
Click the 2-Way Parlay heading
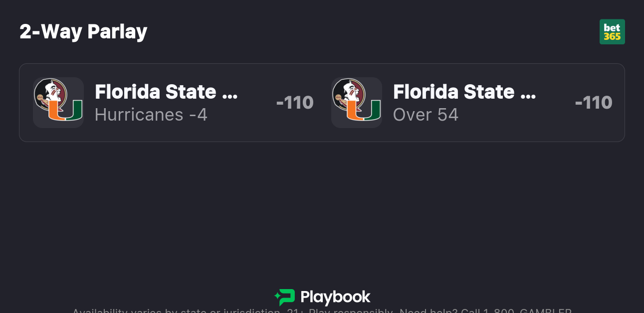pos(83,32)
